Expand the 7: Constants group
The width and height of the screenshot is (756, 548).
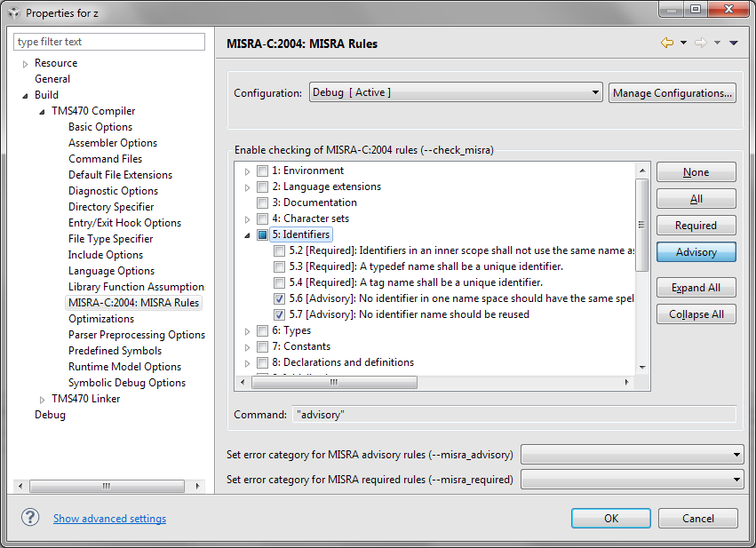[247, 347]
